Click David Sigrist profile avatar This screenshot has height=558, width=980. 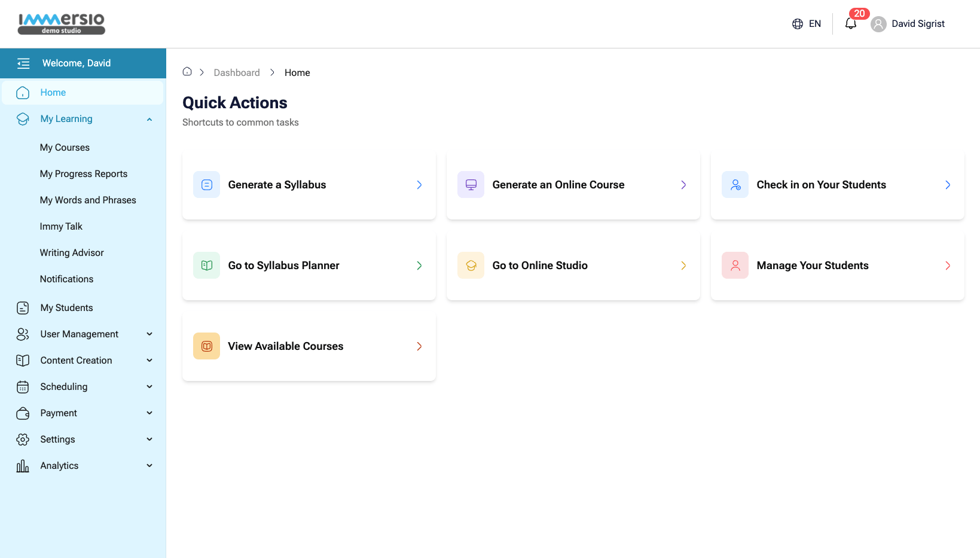(x=878, y=24)
